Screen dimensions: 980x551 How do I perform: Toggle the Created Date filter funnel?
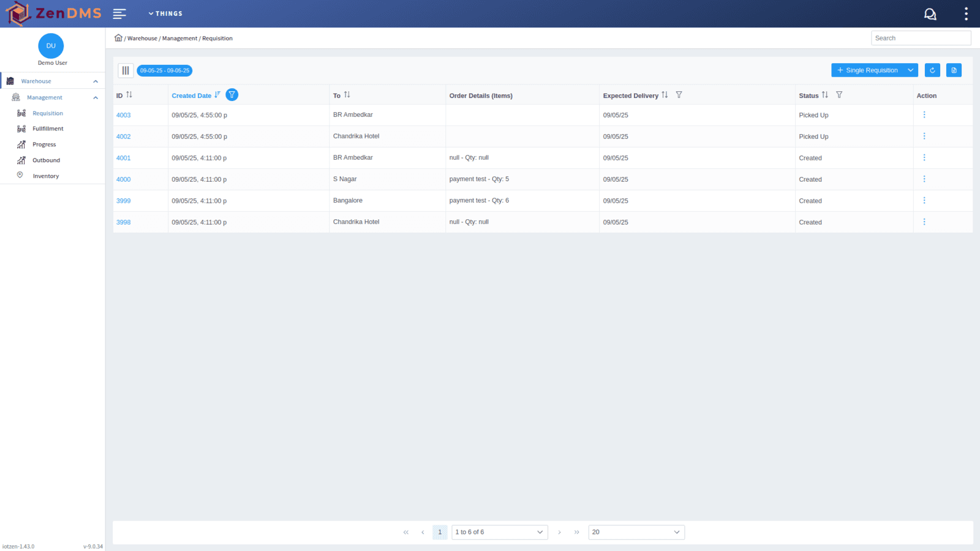232,95
